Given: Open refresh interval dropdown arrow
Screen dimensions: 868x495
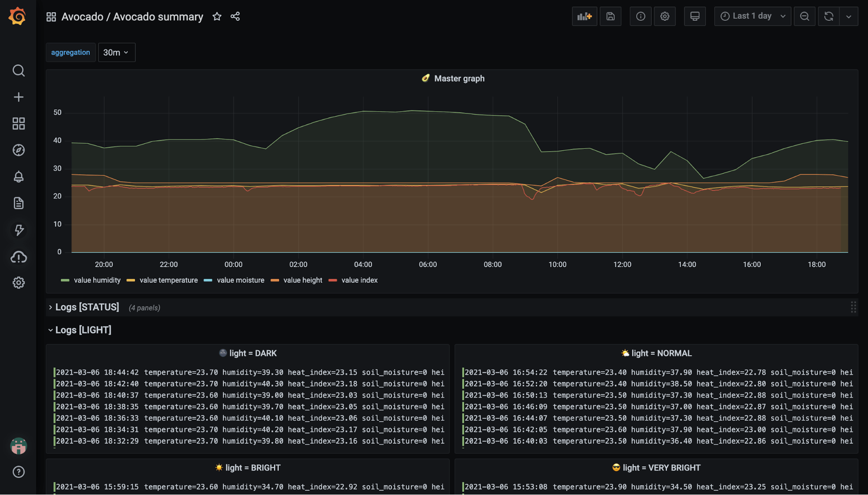Looking at the screenshot, I should point(848,16).
